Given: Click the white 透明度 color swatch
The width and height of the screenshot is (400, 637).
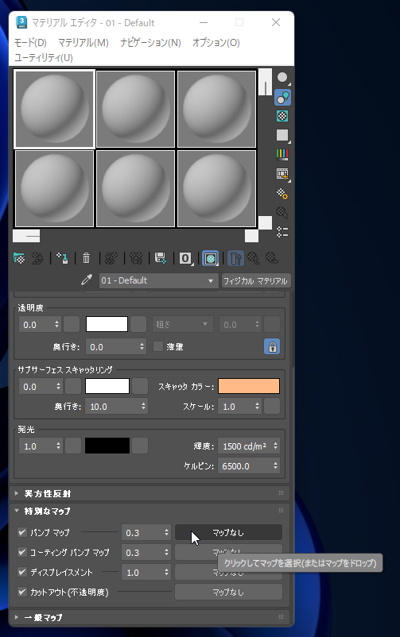Looking at the screenshot, I should (x=107, y=325).
